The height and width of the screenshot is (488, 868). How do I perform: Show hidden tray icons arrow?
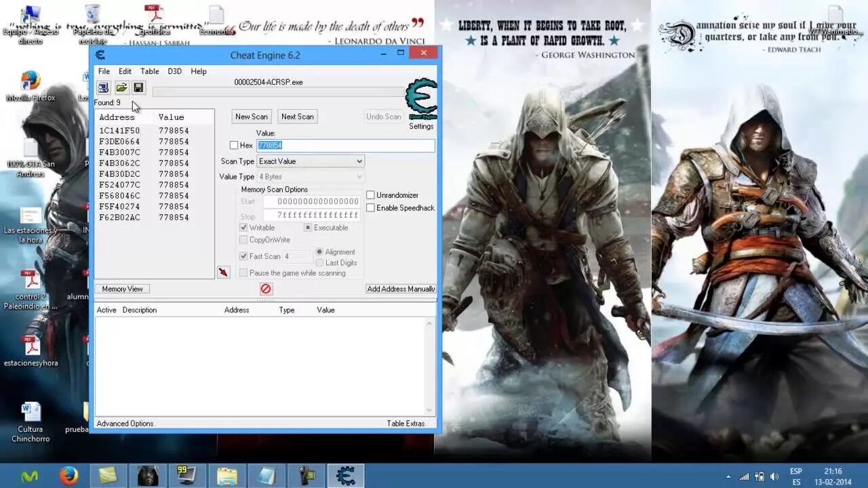pos(728,477)
